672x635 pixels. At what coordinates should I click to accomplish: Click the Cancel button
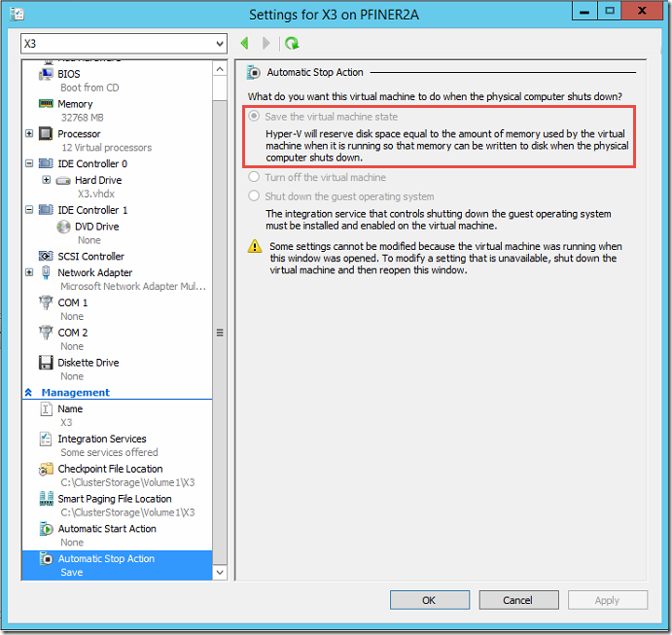[518, 600]
